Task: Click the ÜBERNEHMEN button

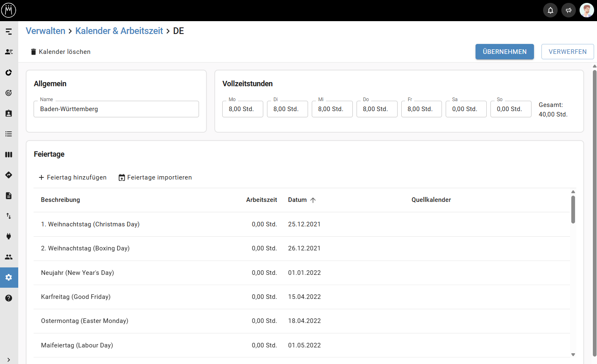Action: click(x=505, y=52)
